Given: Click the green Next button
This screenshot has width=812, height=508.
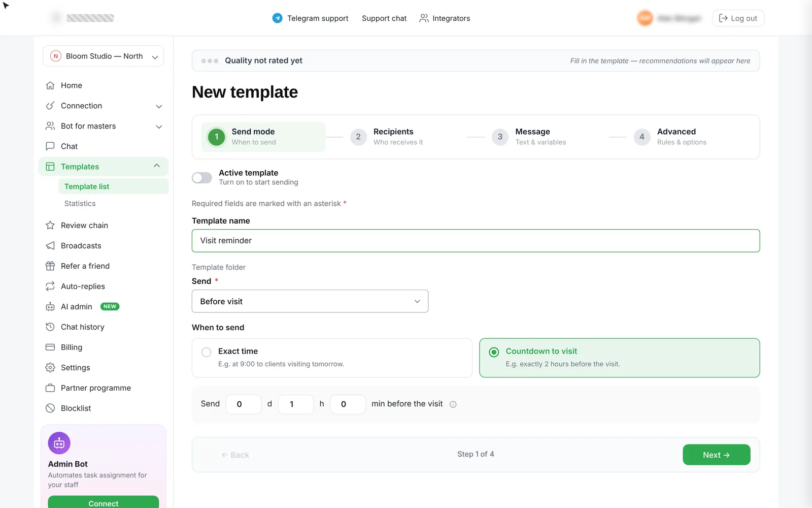Looking at the screenshot, I should click(717, 455).
